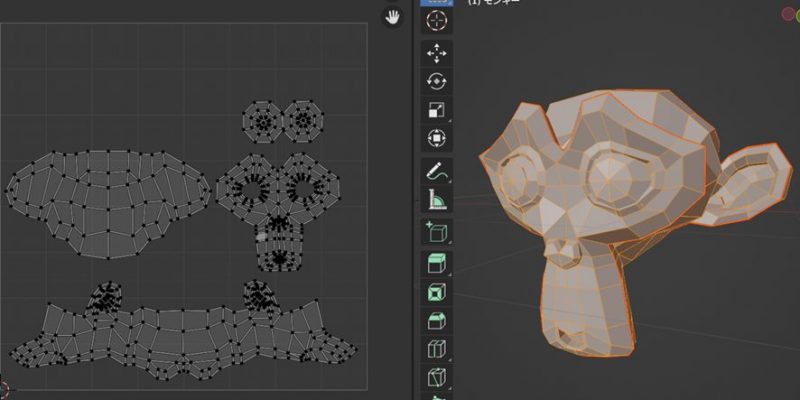Screen dimensions: 800x400
Task: Select the Transform tool
Action: pos(436,138)
